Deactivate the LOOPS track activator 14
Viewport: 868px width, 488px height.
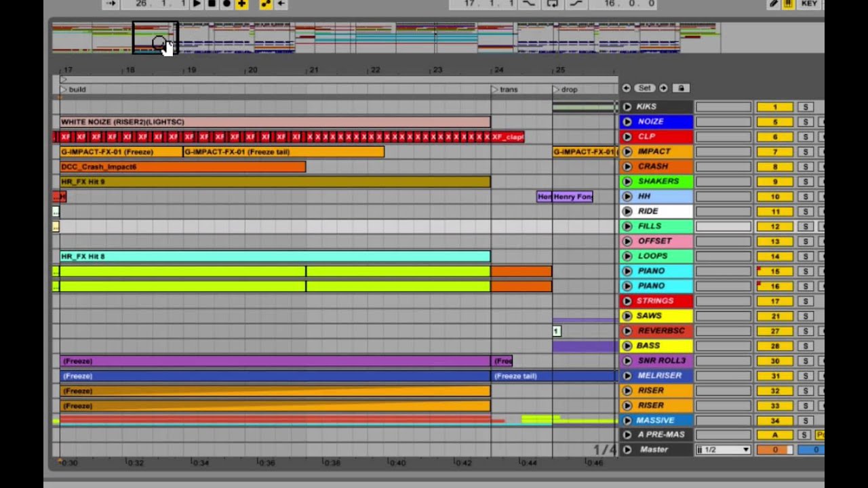[775, 256]
